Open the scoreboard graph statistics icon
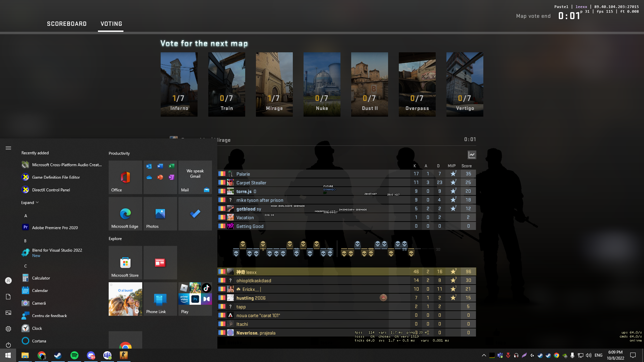Screen dimensions: 644x362 pos(472,155)
